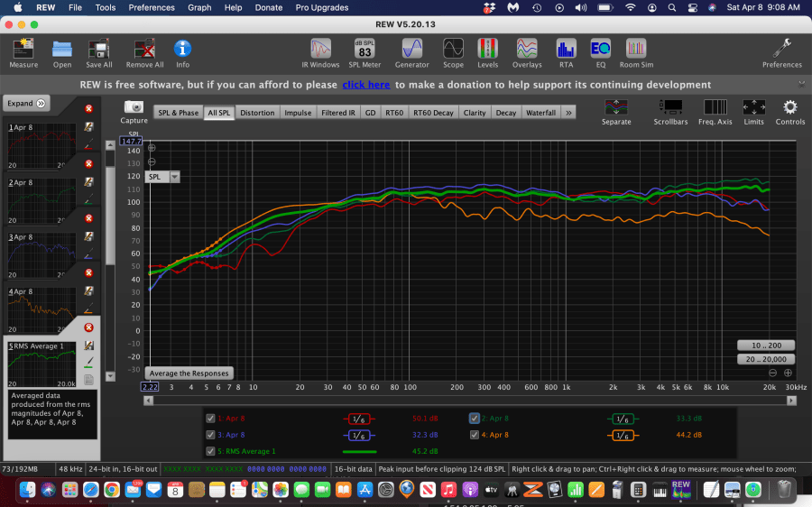
Task: Switch to the Waterfall tab
Action: point(540,113)
